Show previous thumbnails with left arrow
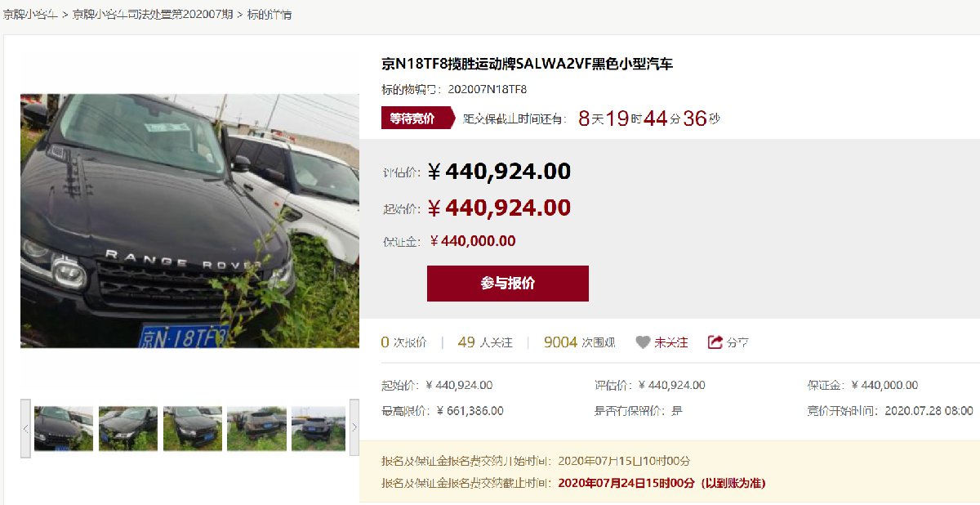This screenshot has width=980, height=505. coord(26,428)
